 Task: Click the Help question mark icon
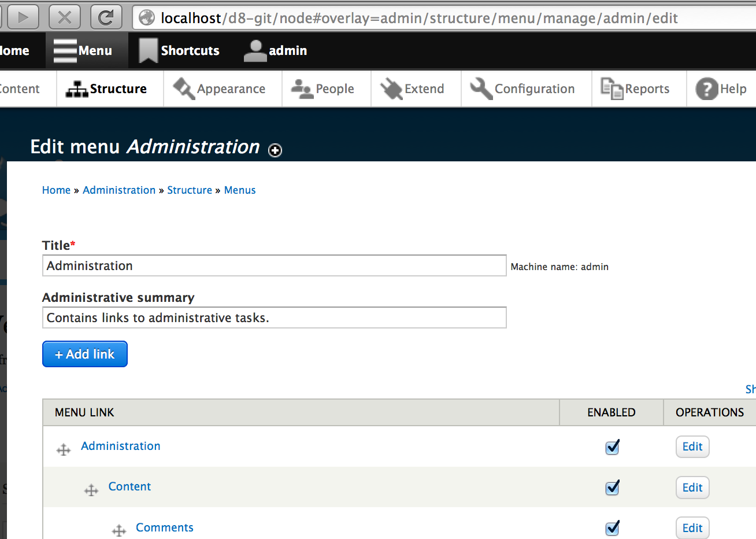[706, 89]
